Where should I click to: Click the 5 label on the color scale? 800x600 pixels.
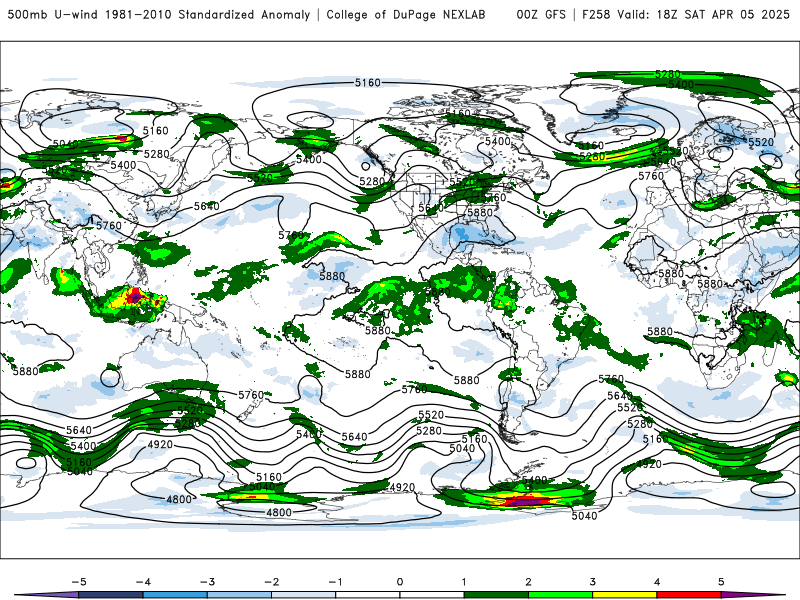721,582
